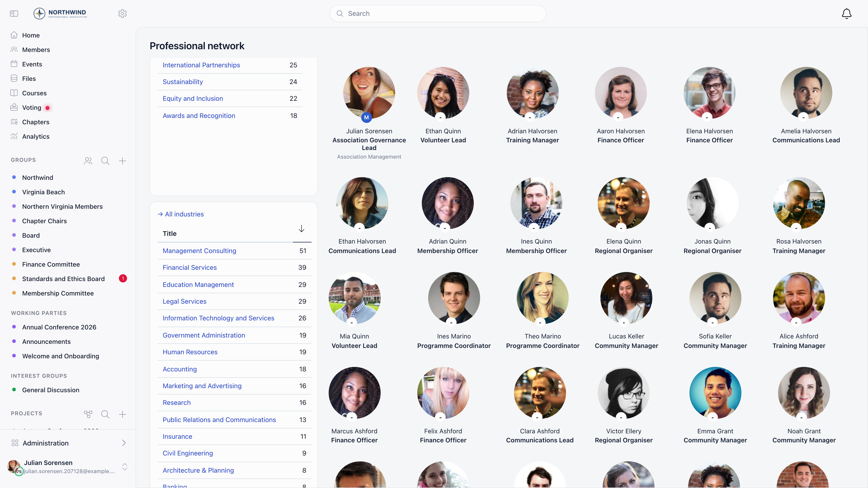
Task: Click Julian Sorensen's M badge
Action: tap(366, 117)
